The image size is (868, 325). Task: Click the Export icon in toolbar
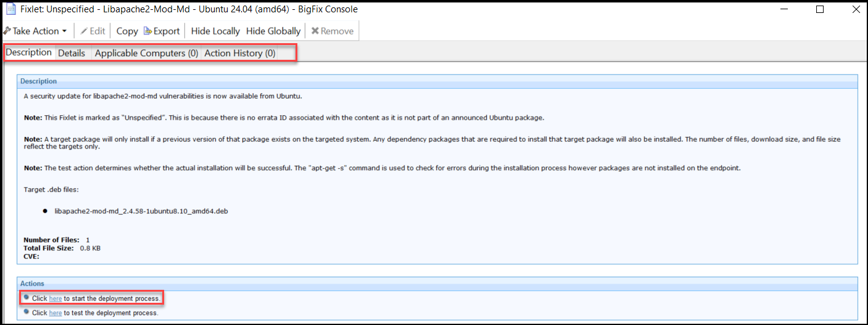point(147,31)
